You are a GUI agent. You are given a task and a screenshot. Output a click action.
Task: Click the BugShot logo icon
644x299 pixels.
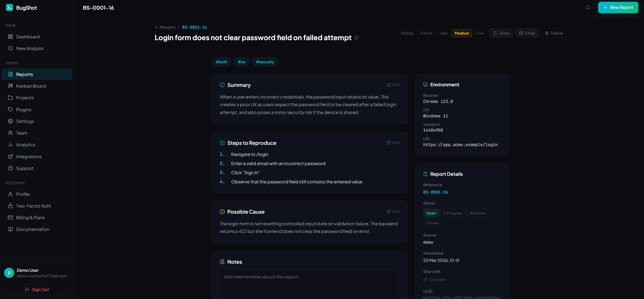click(9, 8)
